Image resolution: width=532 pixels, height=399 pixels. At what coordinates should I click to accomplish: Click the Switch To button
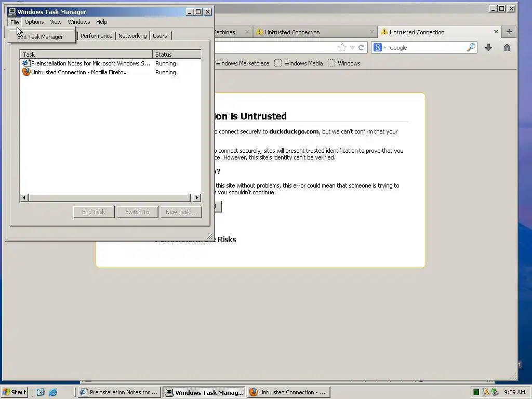click(137, 212)
